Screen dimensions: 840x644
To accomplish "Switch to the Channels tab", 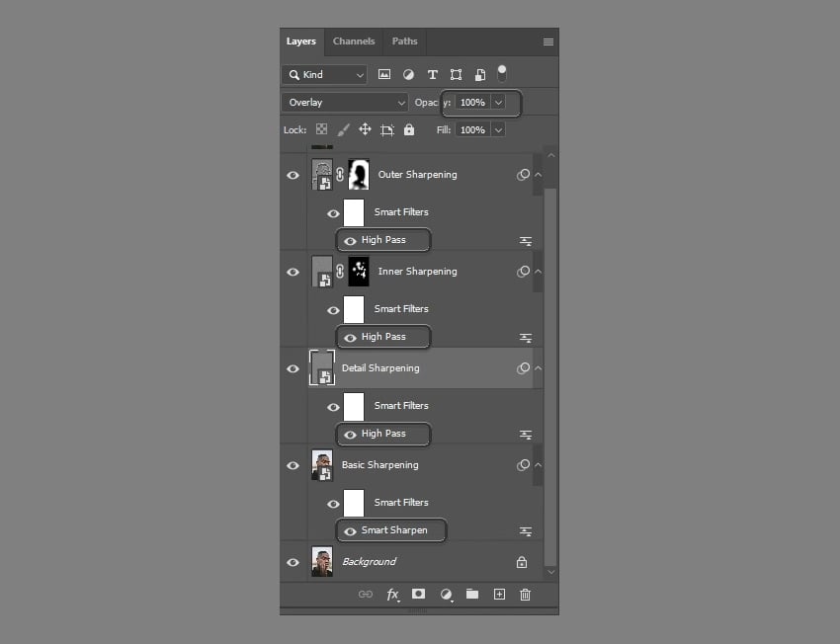I will (354, 41).
